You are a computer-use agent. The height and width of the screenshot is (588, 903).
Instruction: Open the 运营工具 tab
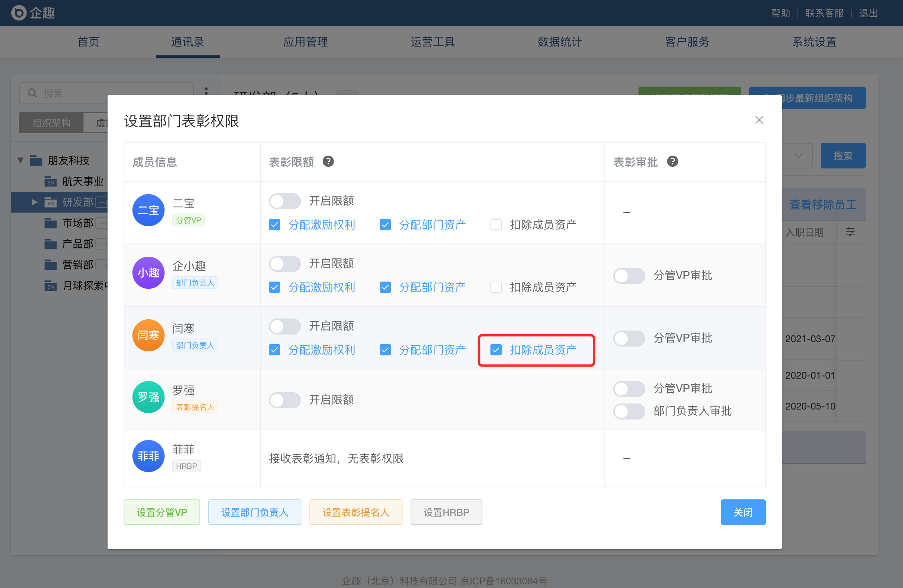coord(433,42)
